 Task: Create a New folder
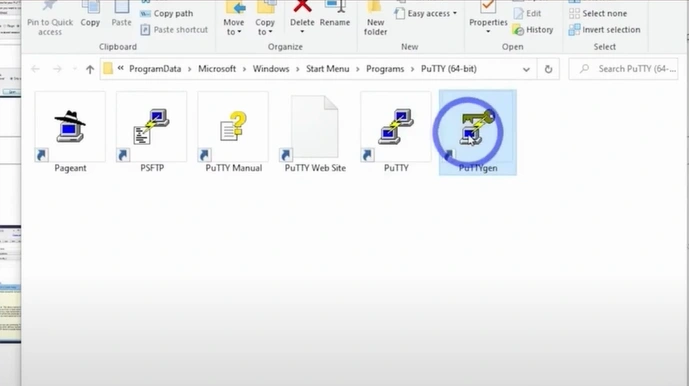[375, 18]
